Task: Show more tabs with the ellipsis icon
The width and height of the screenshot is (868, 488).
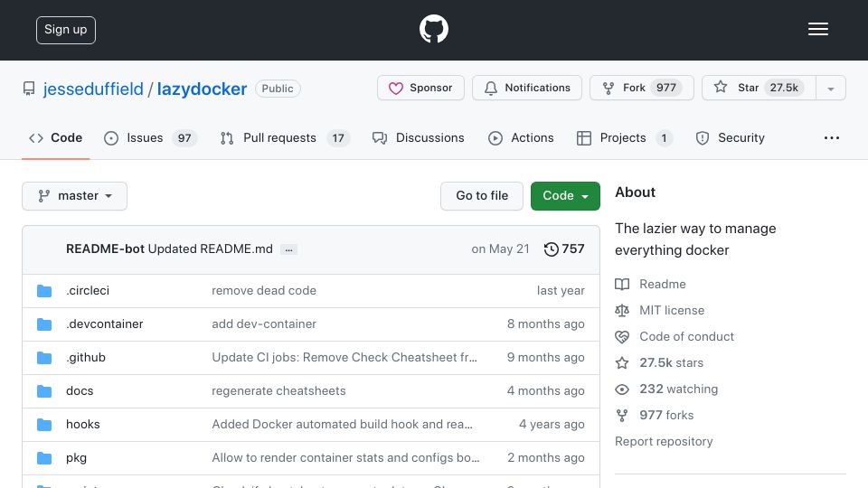Action: (x=832, y=137)
